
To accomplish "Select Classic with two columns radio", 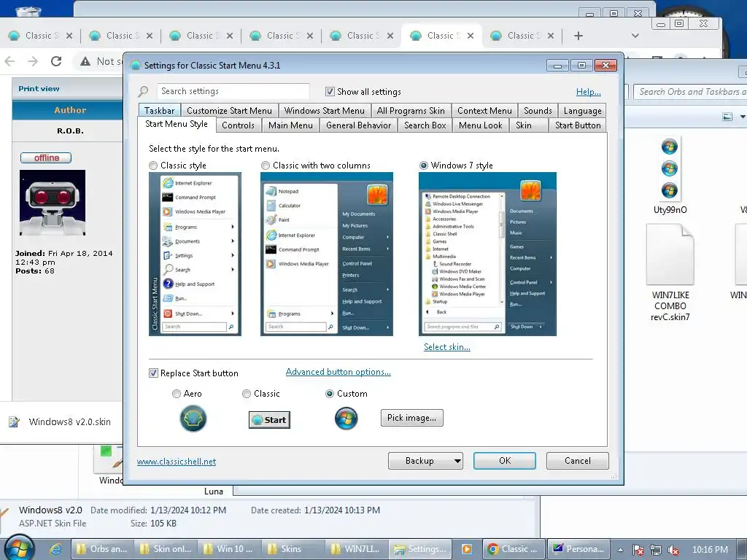I will tap(266, 166).
